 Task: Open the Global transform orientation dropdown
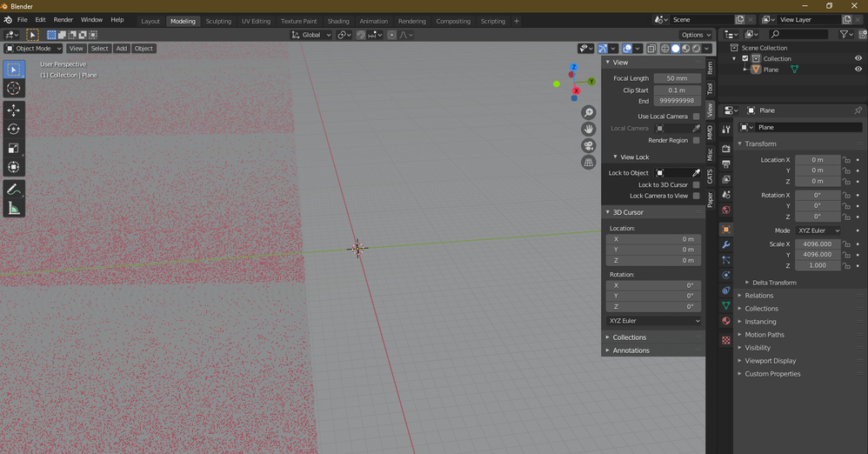pyautogui.click(x=311, y=35)
